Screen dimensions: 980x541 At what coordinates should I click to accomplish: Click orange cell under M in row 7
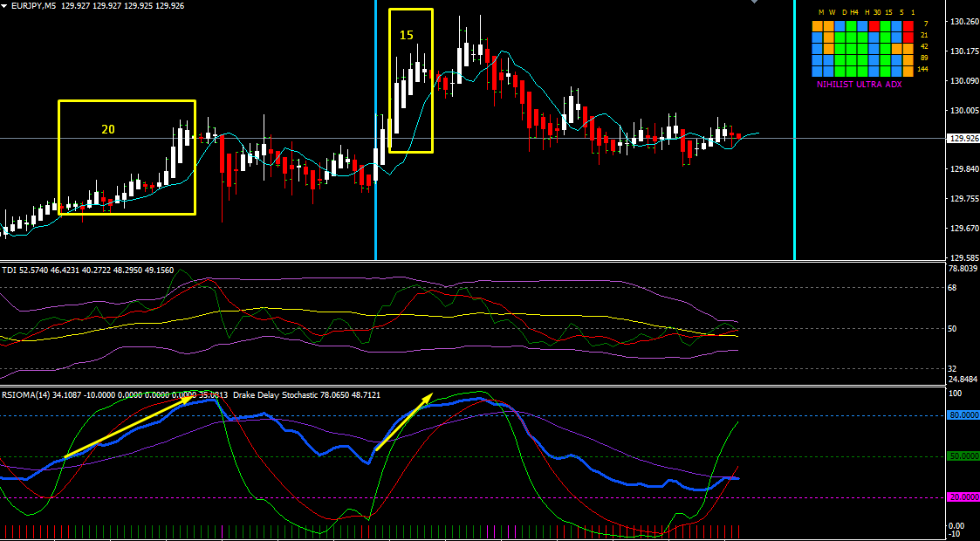[x=818, y=26]
